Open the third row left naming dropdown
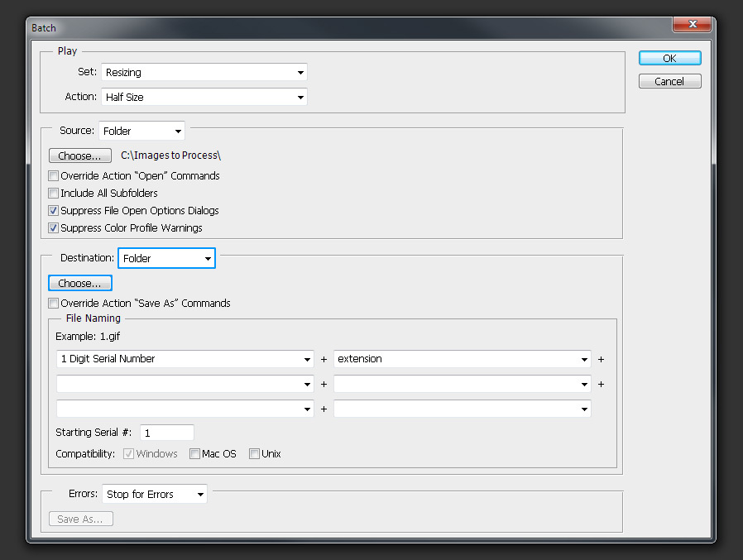Screen dimensions: 743x560 coord(185,409)
